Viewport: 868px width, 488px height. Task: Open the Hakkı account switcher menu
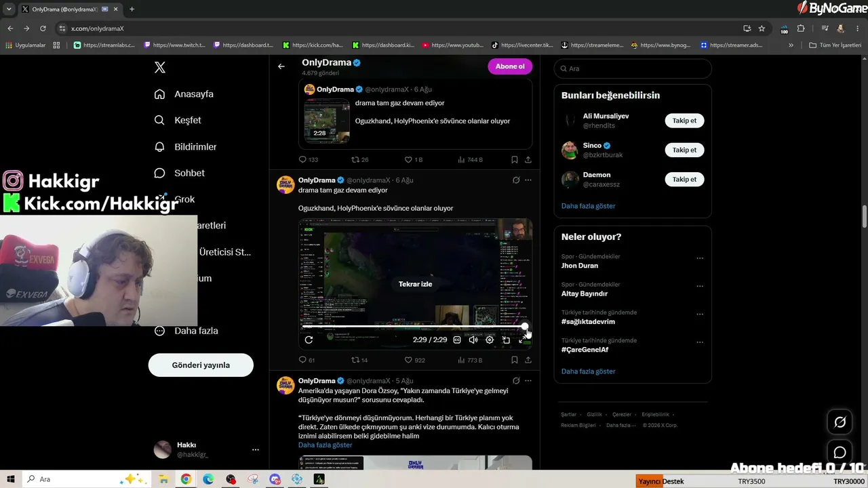coord(207,449)
